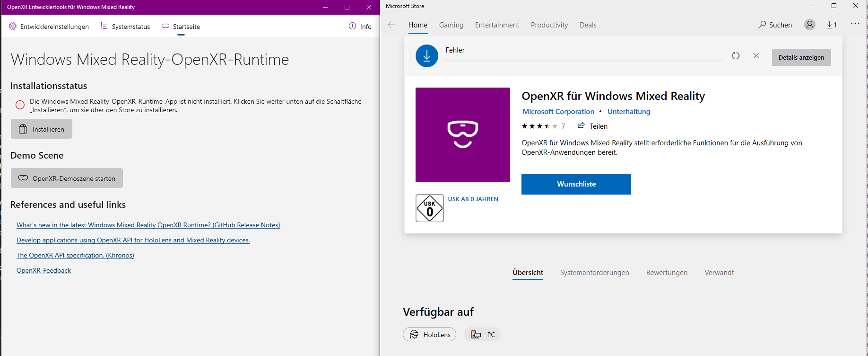The width and height of the screenshot is (868, 356).
Task: Open the USK AB 0 JAHREN link
Action: 473,199
